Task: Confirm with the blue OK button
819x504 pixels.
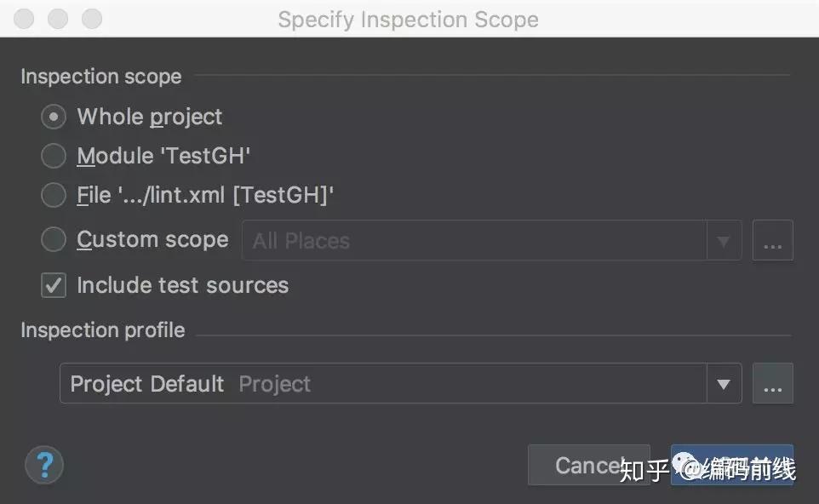Action: 732,465
